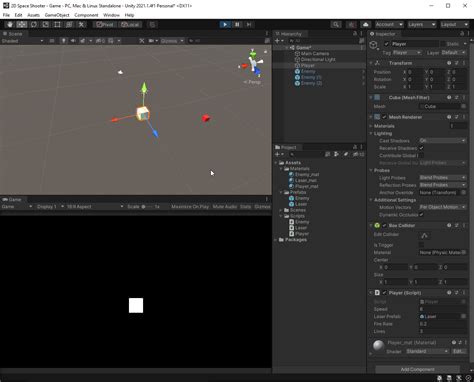Viewport: 474px width, 382px height.
Task: Toggle Receive Shadows checkbox
Action: (421, 148)
